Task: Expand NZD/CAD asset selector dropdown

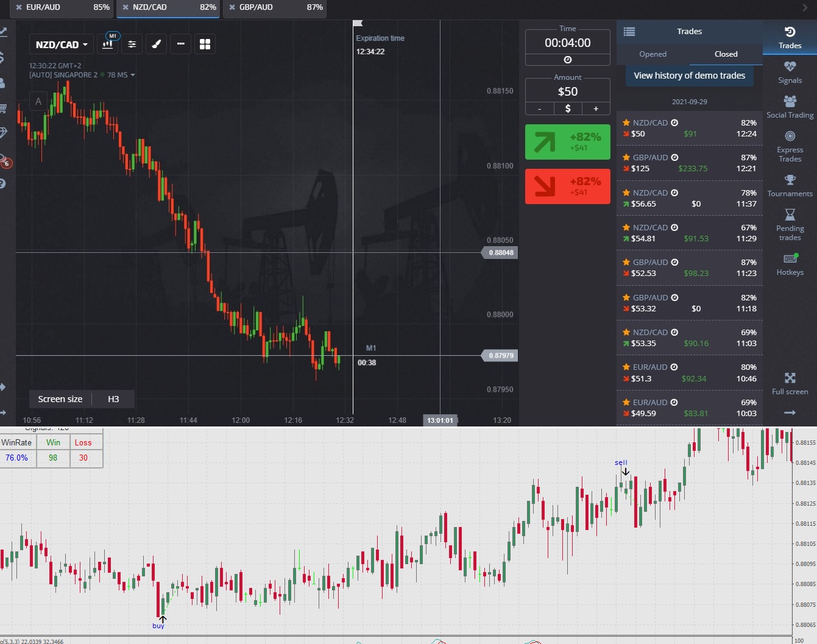Action: [62, 44]
